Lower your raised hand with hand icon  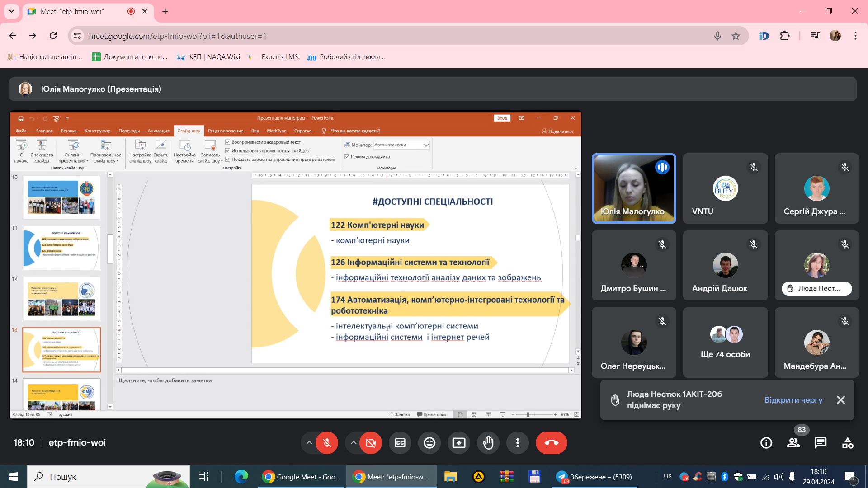click(488, 443)
